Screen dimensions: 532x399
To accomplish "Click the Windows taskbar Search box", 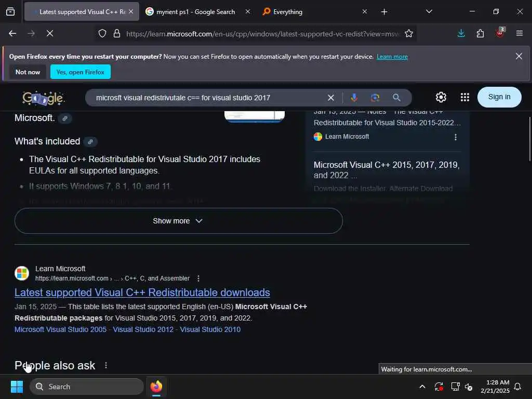I will click(x=87, y=387).
